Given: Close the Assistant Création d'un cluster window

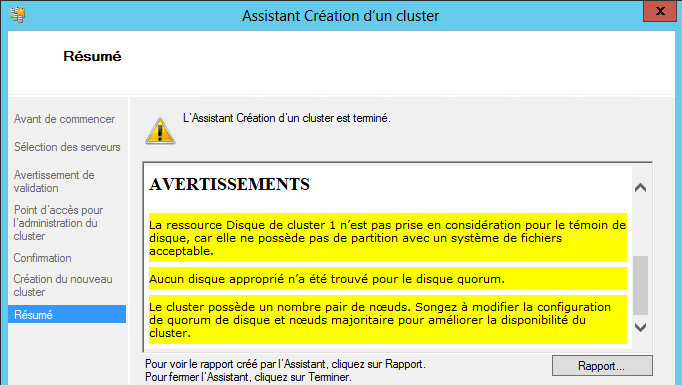Looking at the screenshot, I should point(660,10).
